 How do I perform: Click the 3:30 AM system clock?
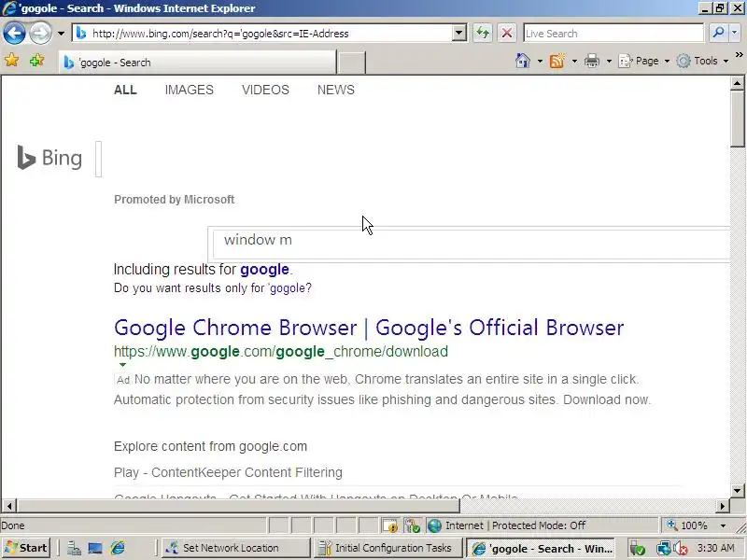pos(715,548)
